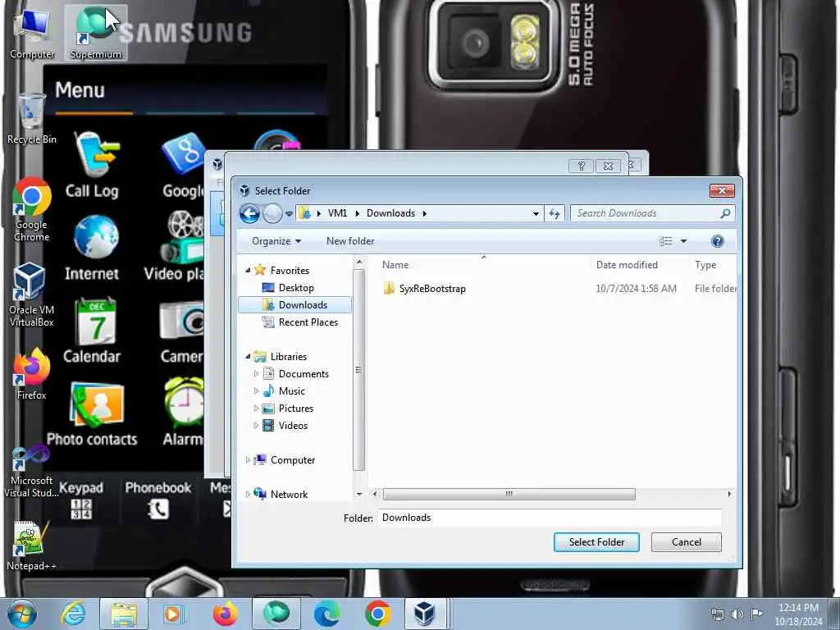
Task: Click the Folder name text field
Action: coord(550,518)
